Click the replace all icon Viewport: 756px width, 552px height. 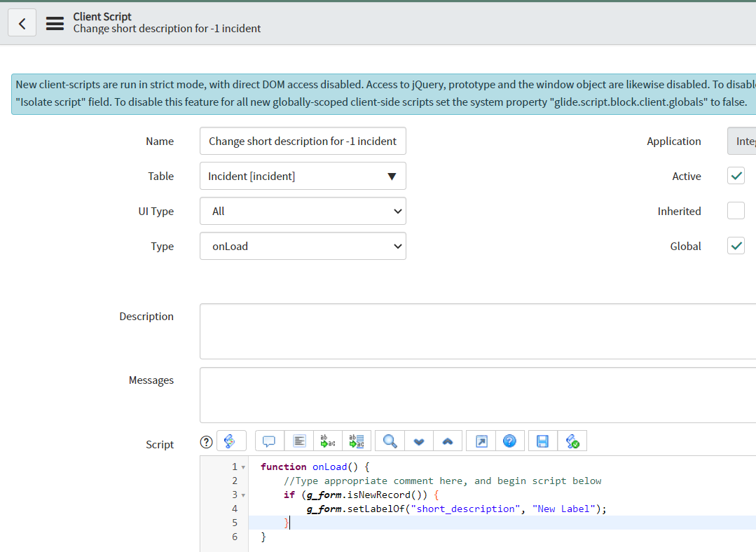357,441
